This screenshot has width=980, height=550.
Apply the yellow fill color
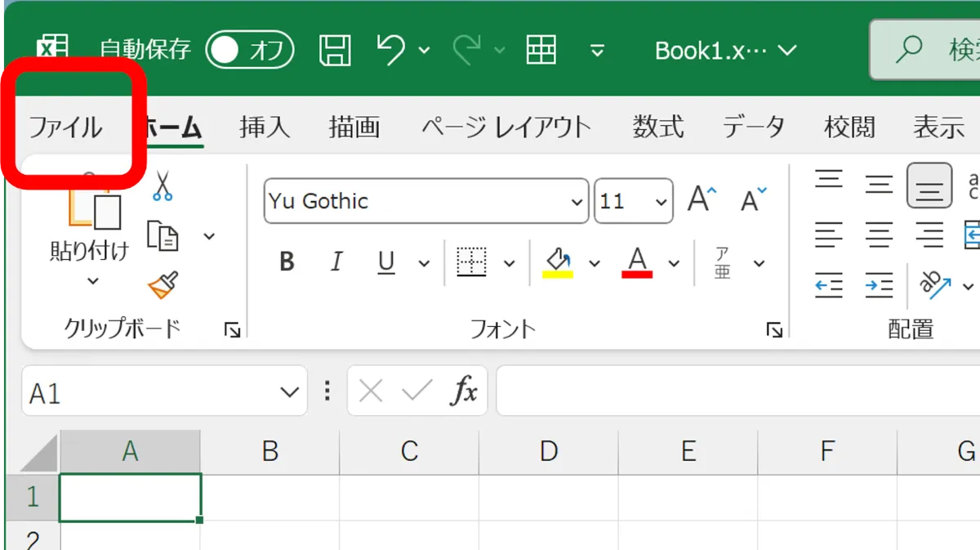(x=558, y=262)
